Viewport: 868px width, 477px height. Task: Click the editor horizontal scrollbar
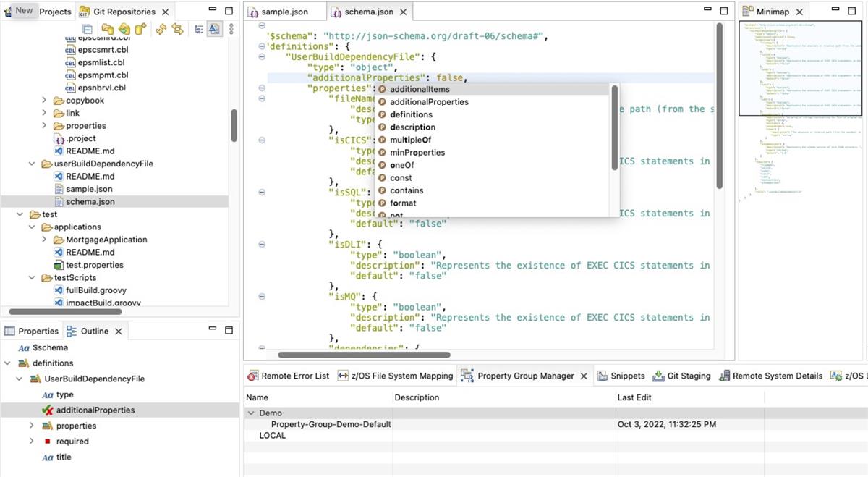click(364, 355)
